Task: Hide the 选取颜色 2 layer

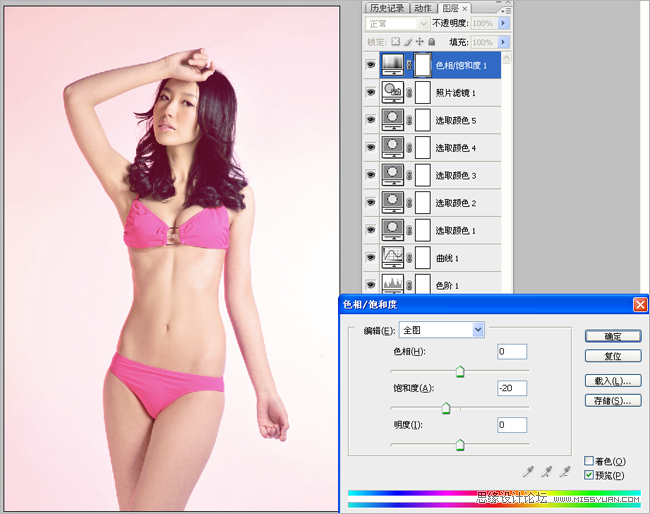Action: click(371, 202)
